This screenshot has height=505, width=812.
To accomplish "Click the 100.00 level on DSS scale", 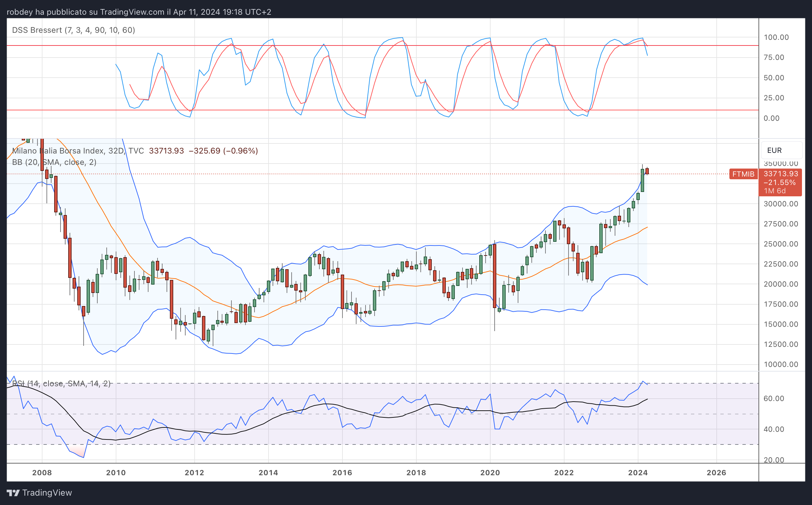I will tap(776, 37).
